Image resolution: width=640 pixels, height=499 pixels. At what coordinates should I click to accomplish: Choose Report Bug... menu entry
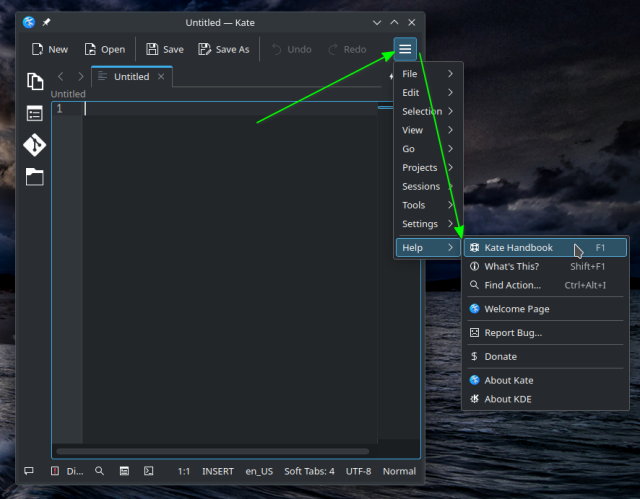tap(513, 332)
